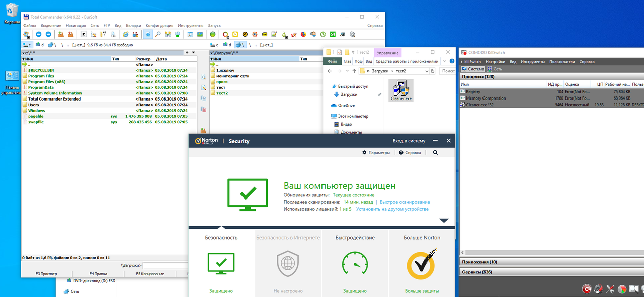Image resolution: width=644 pixels, height=297 pixels.
Task: Click the F3 Просмотр button
Action: 46,274
